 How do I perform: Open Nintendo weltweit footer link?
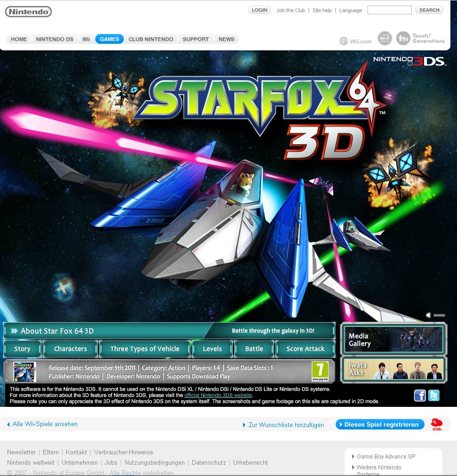31,463
